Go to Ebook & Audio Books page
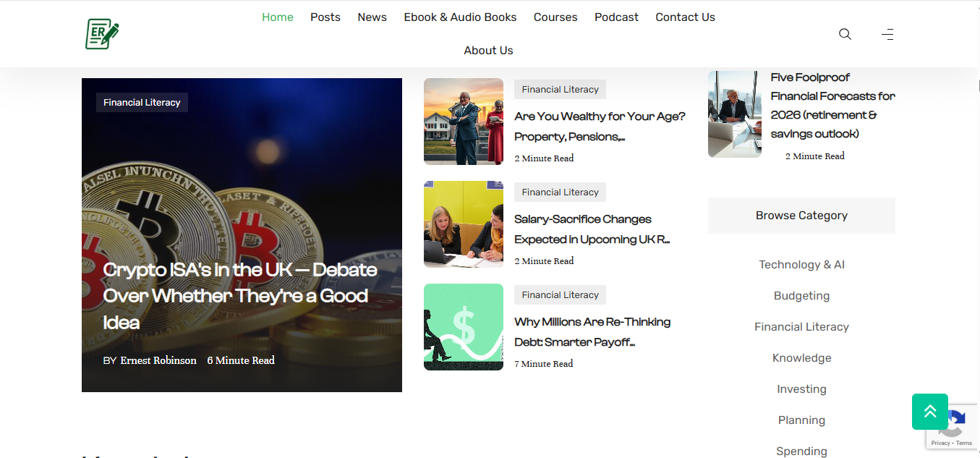This screenshot has width=980, height=458. [x=460, y=17]
